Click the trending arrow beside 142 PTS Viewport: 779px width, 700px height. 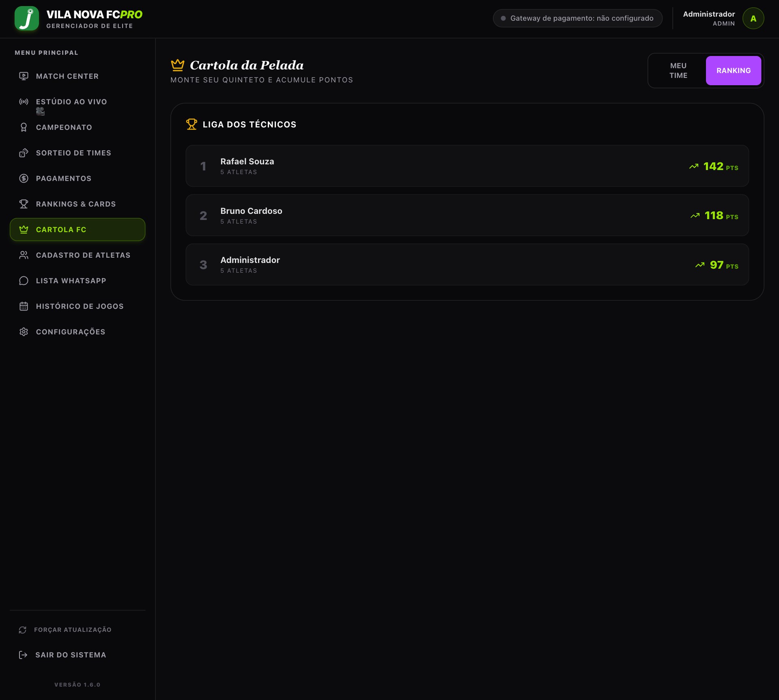click(x=694, y=166)
